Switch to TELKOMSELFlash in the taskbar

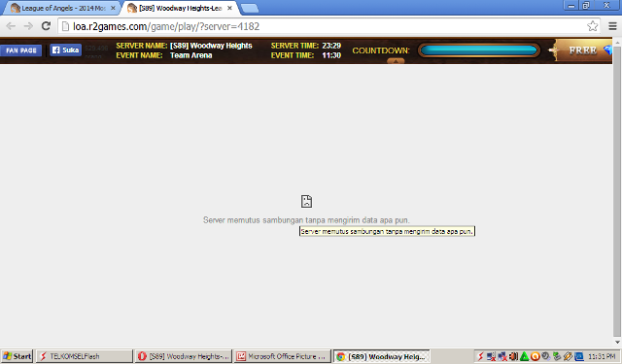(85, 356)
